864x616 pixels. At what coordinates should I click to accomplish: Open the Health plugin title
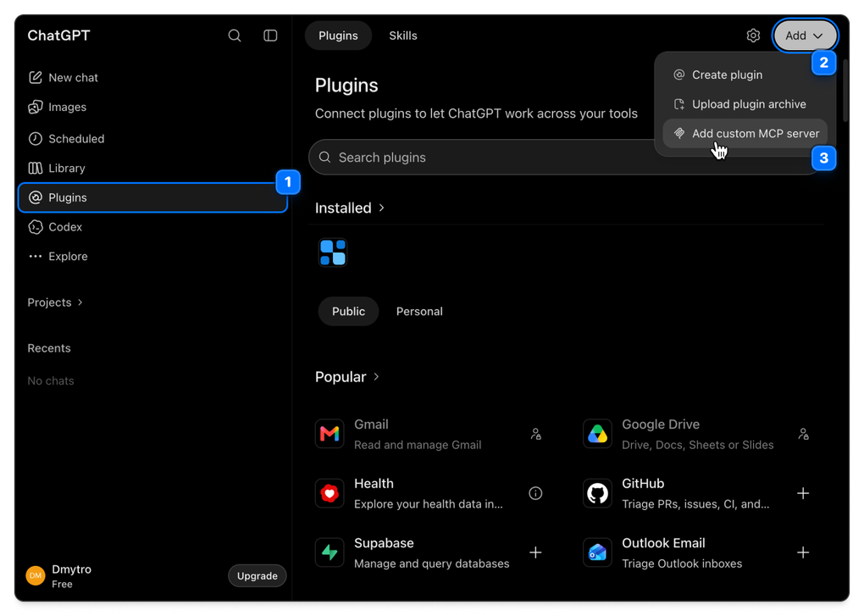click(374, 483)
